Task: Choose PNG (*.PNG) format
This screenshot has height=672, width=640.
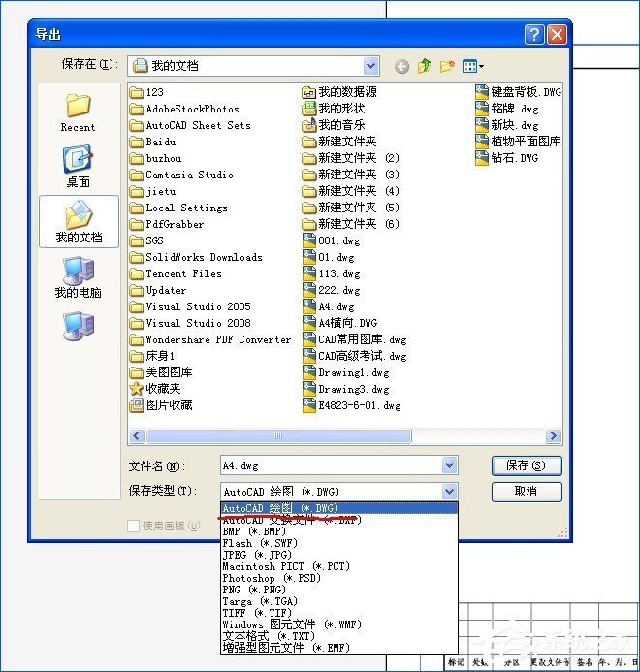Action: (339, 590)
